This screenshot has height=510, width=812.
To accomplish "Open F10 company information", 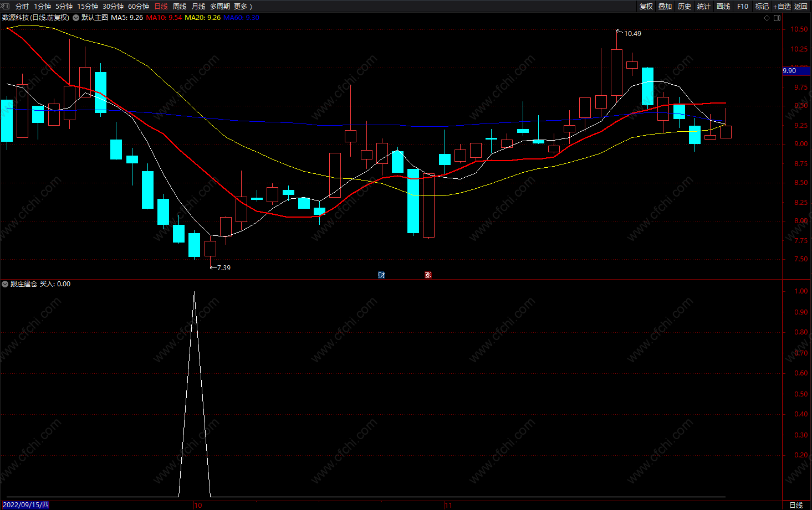I will pos(743,6).
